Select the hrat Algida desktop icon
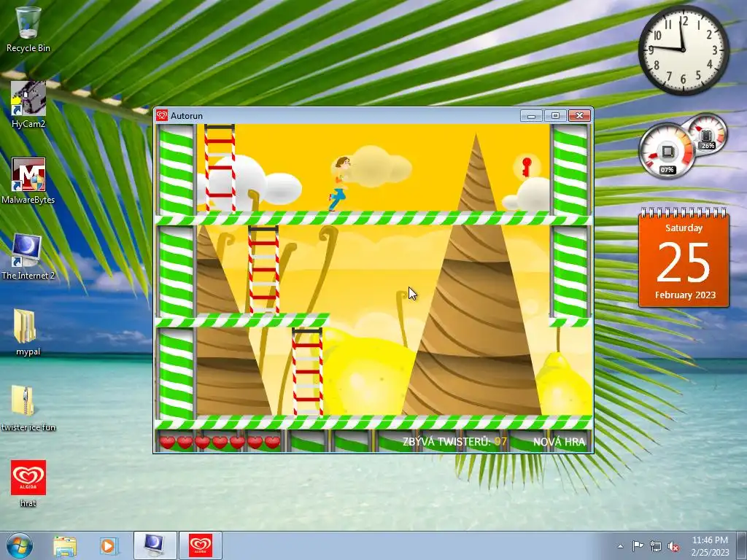Viewport: 747px width, 560px height. coord(28,483)
